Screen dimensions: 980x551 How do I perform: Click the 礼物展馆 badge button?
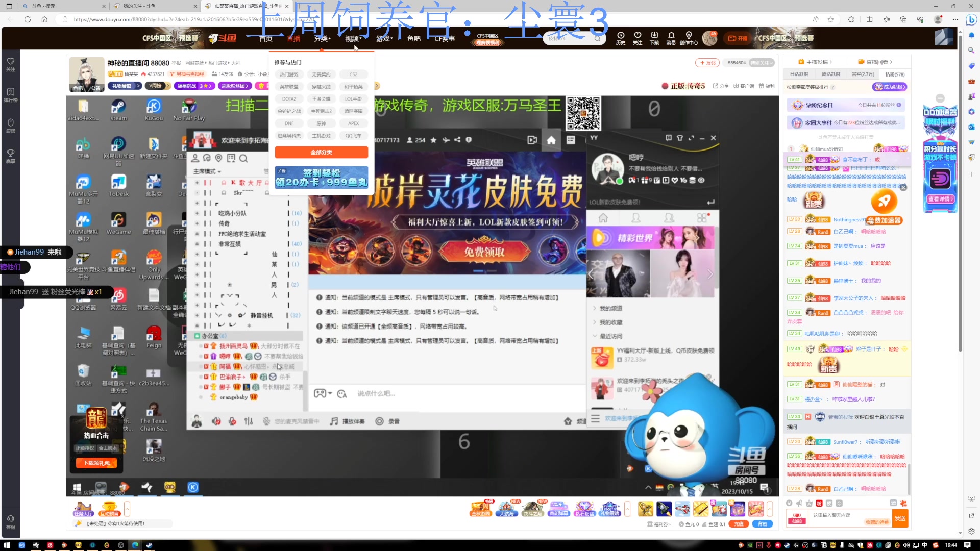(x=125, y=86)
